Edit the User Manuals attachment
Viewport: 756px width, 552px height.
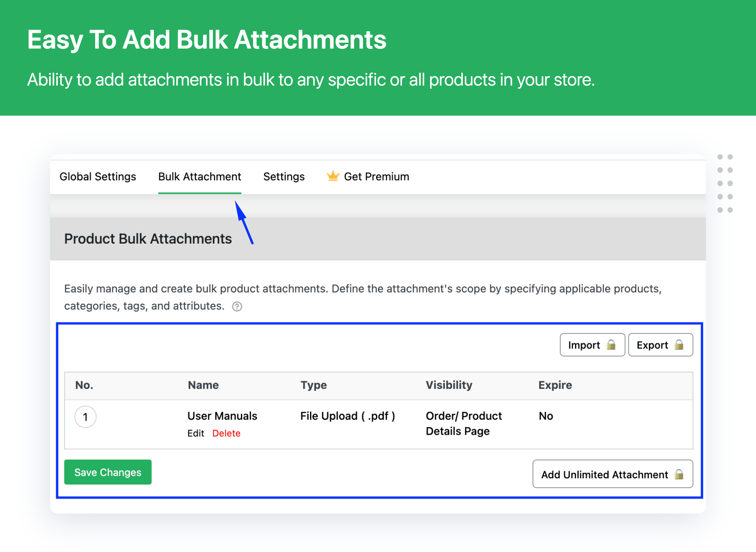(196, 433)
